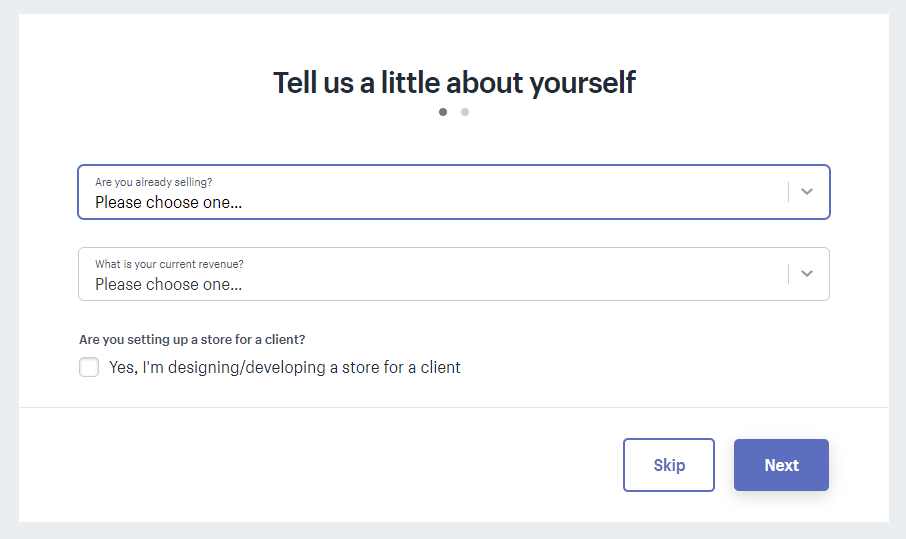Click the small "Are you already selling?" field label

pos(153,182)
